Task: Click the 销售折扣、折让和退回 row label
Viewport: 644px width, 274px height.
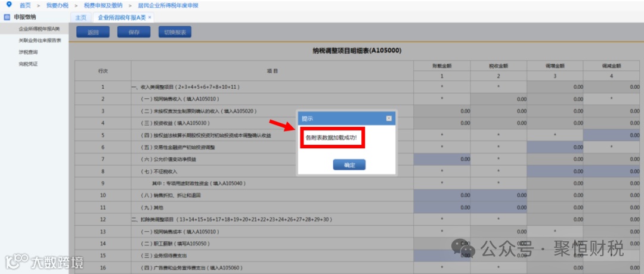Action: tap(172, 195)
